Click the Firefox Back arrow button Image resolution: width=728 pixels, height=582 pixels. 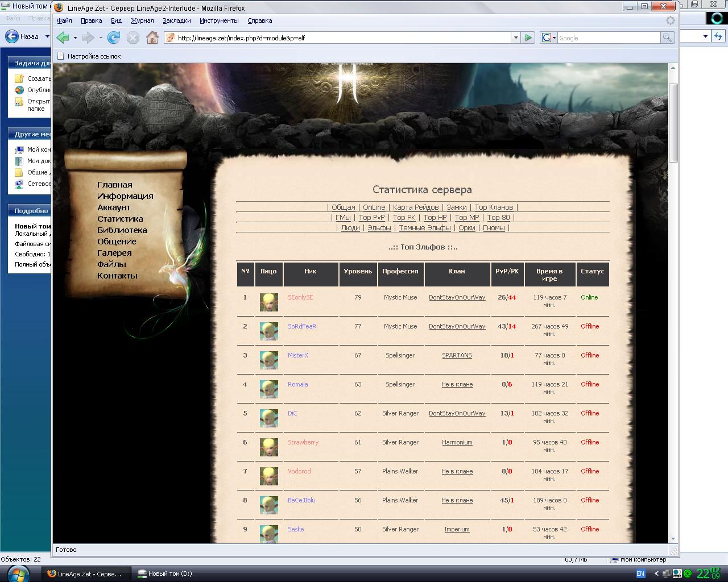click(63, 38)
